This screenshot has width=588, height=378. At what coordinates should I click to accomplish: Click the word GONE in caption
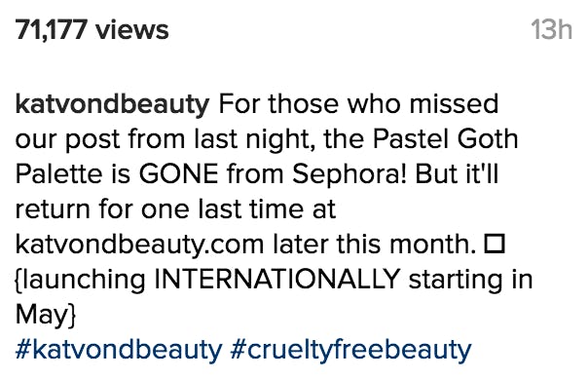point(178,174)
